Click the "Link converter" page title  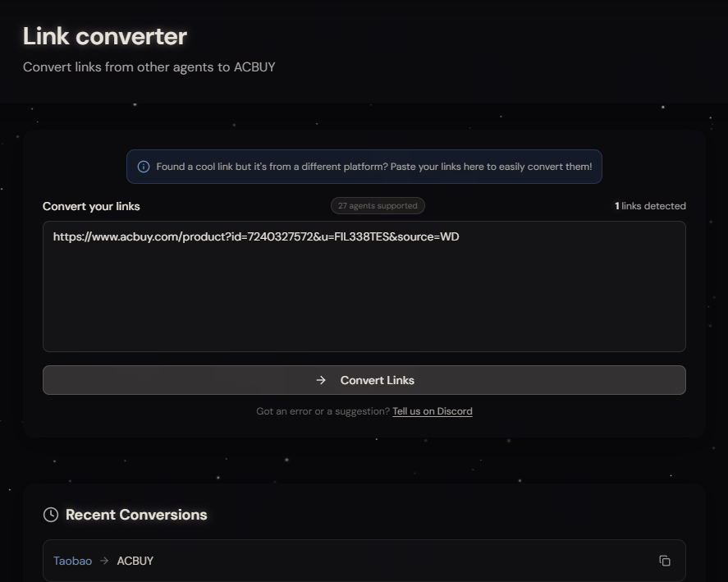tap(104, 36)
